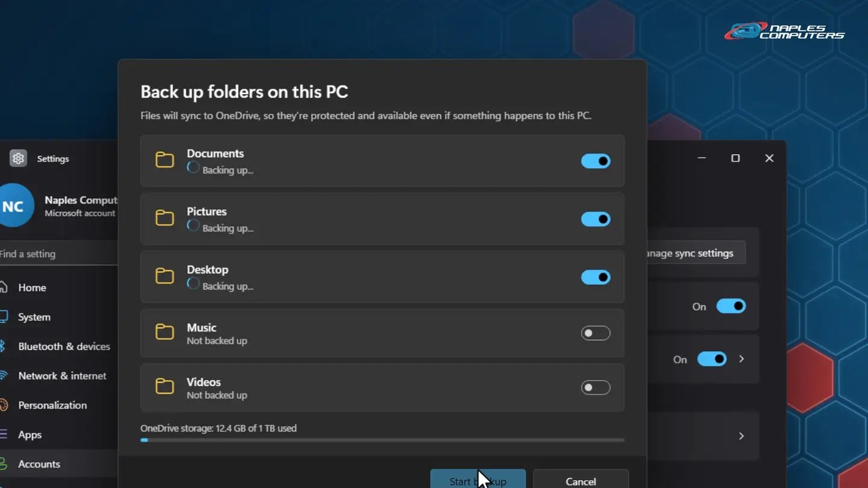868x488 pixels.
Task: Expand the bottom row chevron in Settings window
Action: click(x=741, y=436)
